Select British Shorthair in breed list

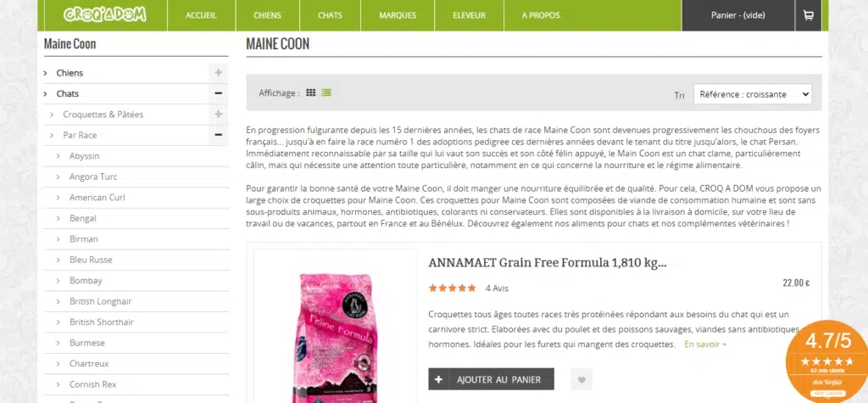[102, 322]
